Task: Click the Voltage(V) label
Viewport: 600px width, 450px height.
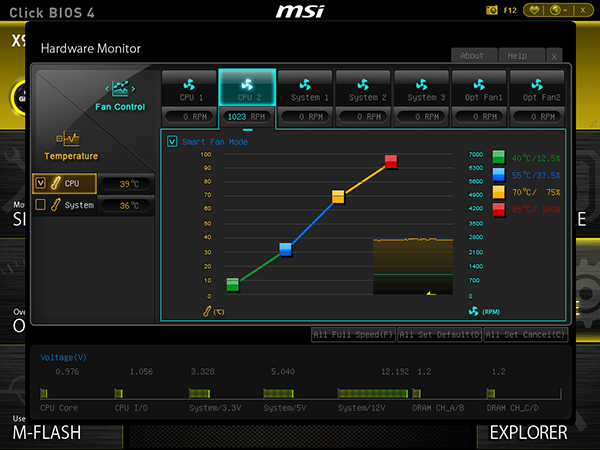Action: point(64,357)
